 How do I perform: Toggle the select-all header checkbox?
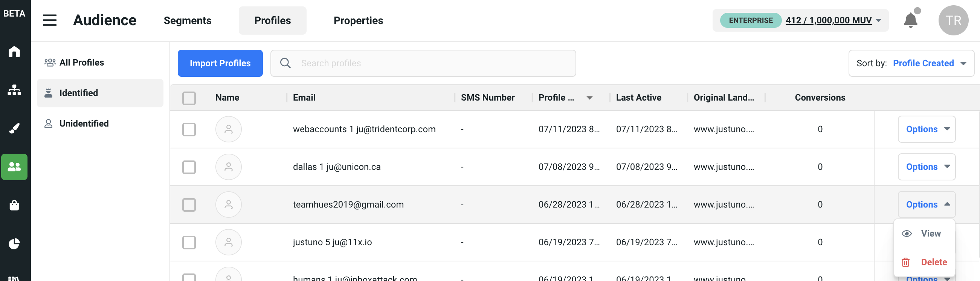coord(189,98)
